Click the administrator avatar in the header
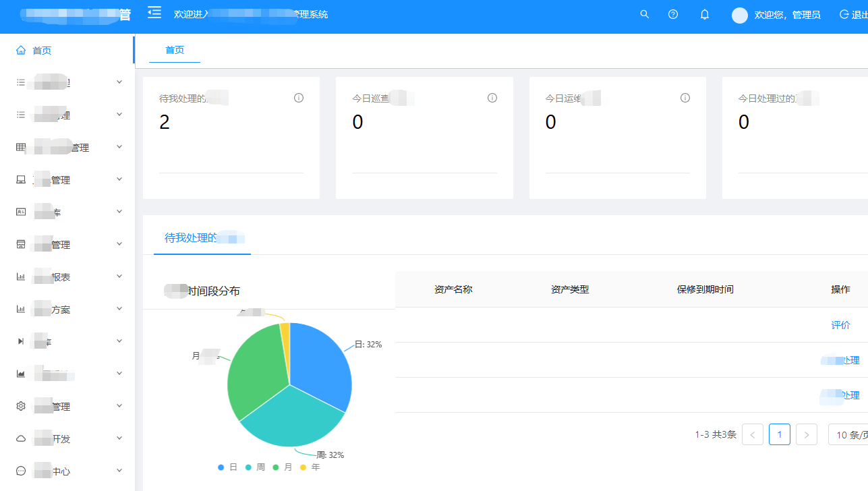This screenshot has width=868, height=491. (x=740, y=16)
